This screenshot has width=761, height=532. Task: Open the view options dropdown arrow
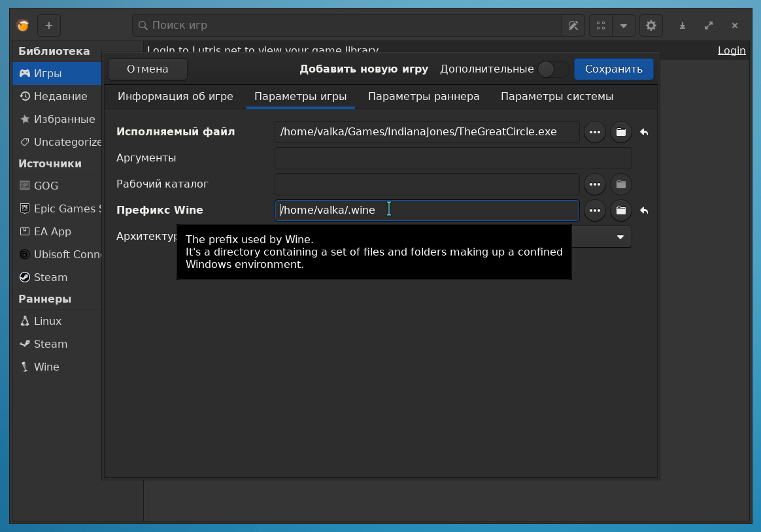pyautogui.click(x=624, y=25)
